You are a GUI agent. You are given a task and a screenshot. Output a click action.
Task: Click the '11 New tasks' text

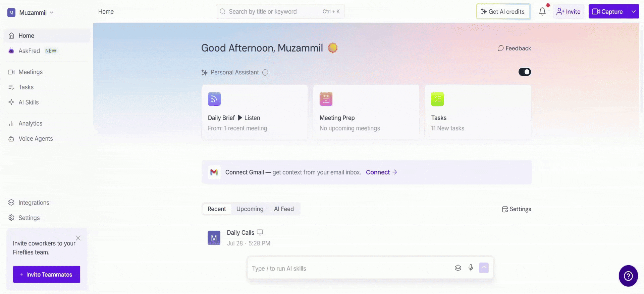447,128
